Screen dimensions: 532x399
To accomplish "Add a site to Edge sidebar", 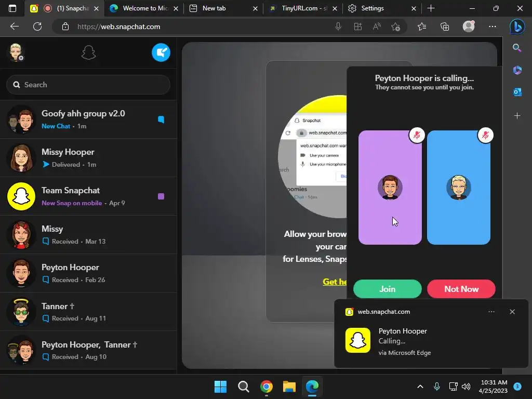I will [517, 116].
